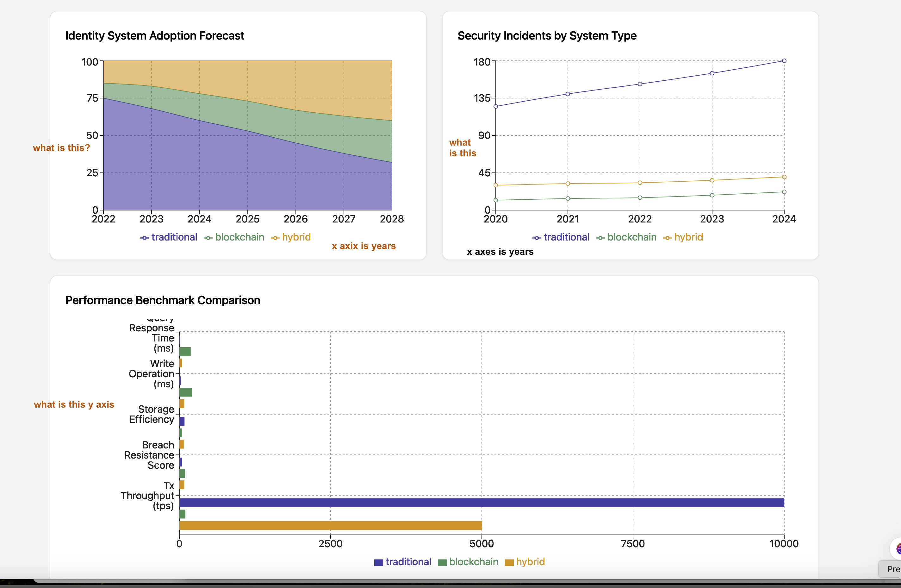Click hybrid square swatch in Benchmark legend

509,563
